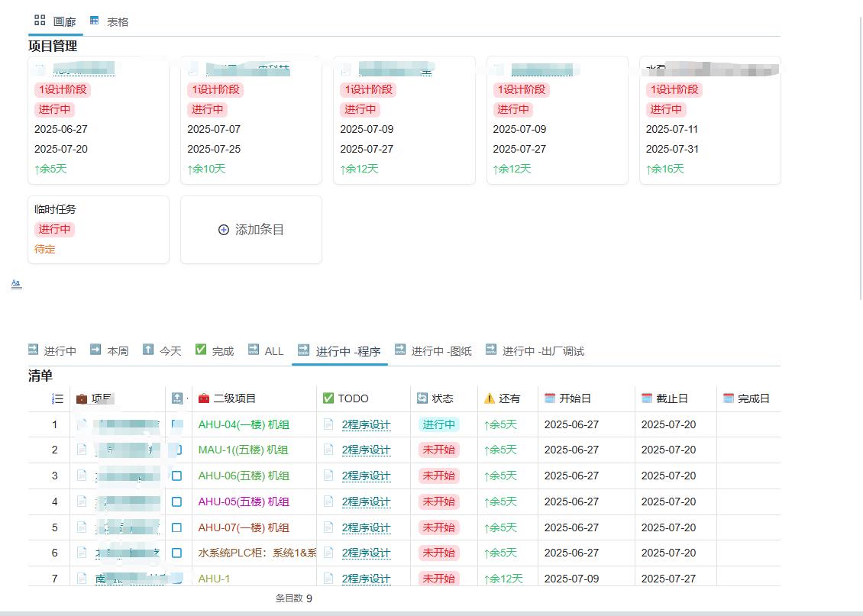Click the 二级项目 column header toolbox icon

(204, 398)
